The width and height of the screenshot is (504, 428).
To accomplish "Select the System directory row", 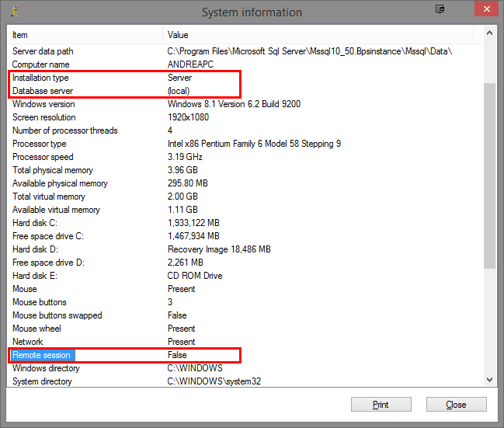I will click(42, 381).
